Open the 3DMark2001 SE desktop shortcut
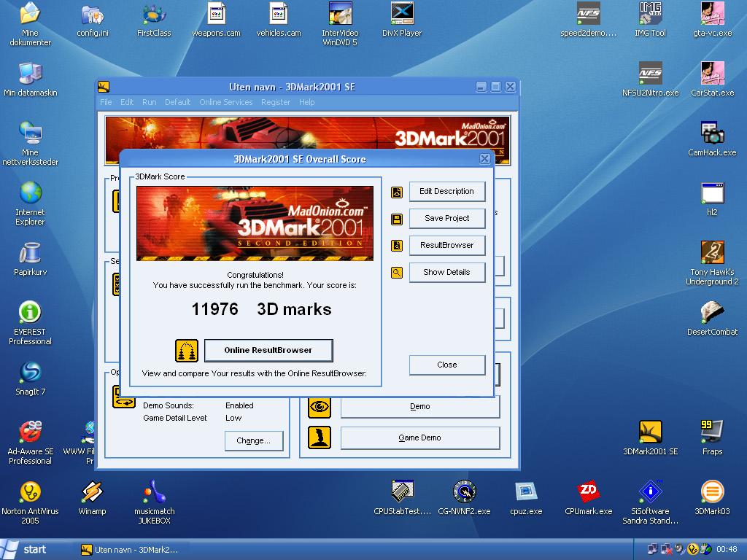This screenshot has width=747, height=560. tap(650, 437)
